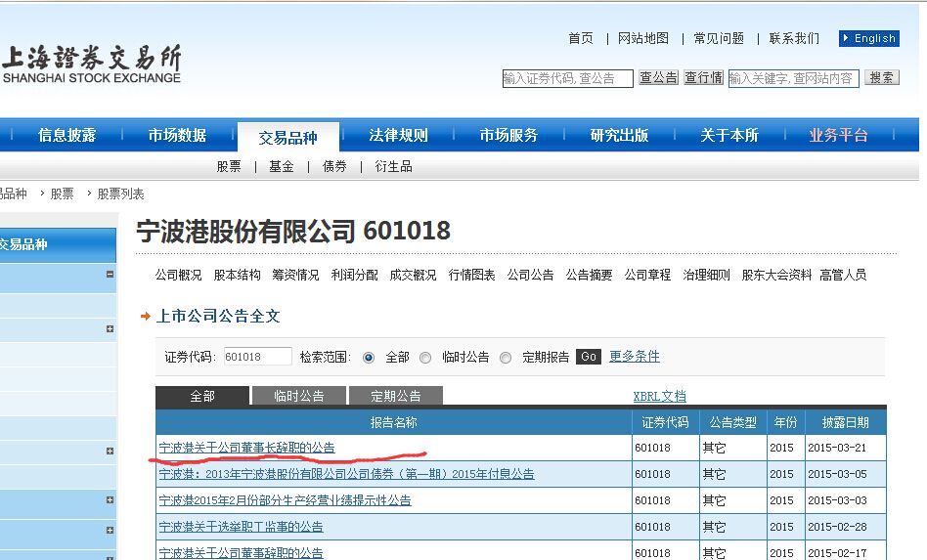This screenshot has height=560, width=927.
Task: Focus the 输入证券代码 search field
Action: coord(567,78)
